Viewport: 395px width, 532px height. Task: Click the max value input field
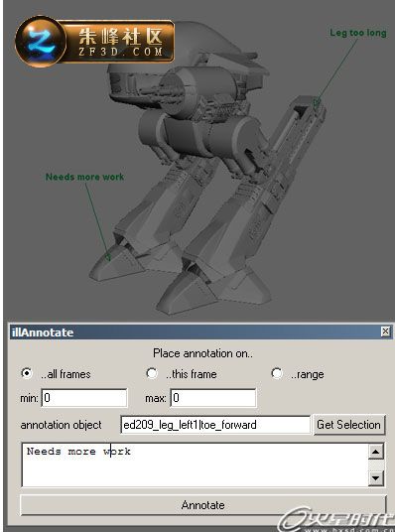click(x=213, y=398)
